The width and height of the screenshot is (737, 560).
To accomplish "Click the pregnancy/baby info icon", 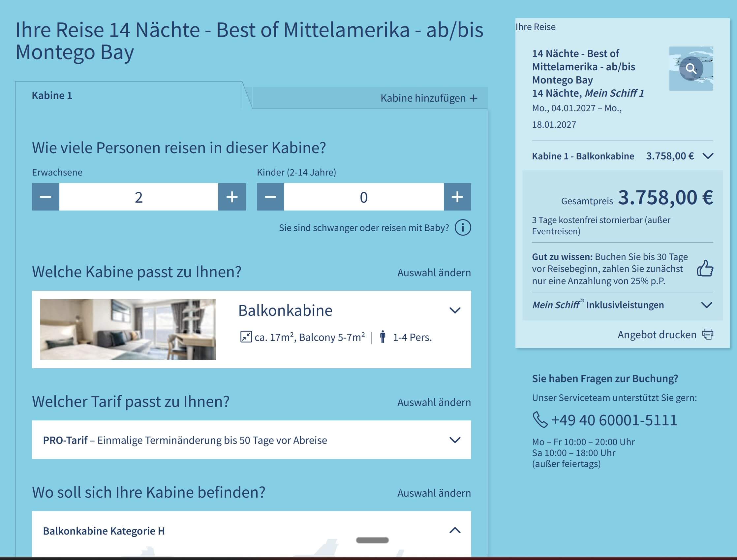I will (x=463, y=228).
